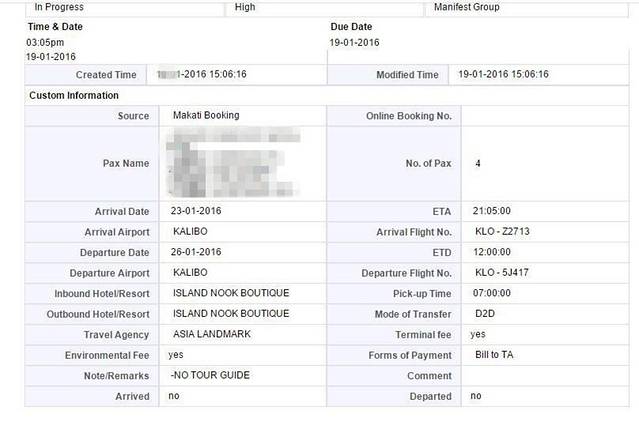639x433 pixels.
Task: Click the Modified Time value
Action: (503, 75)
